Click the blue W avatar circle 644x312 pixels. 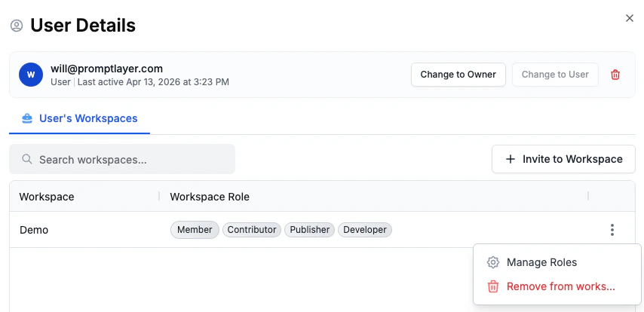(31, 75)
